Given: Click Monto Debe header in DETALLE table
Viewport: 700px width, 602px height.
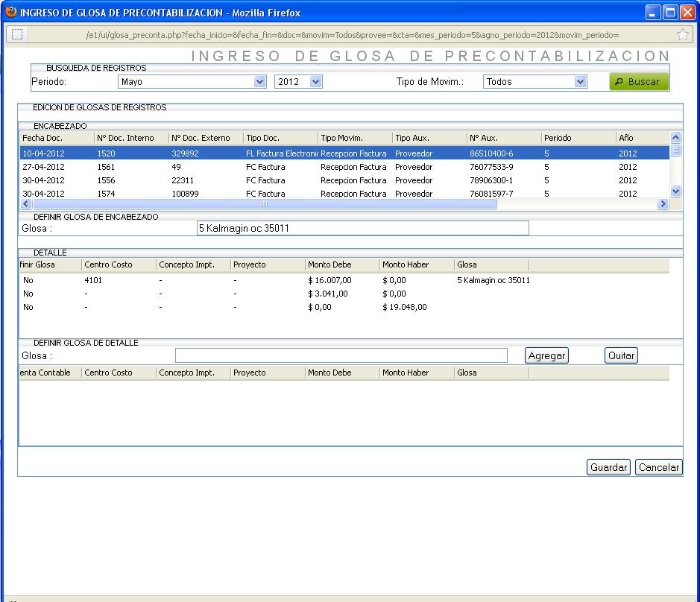Looking at the screenshot, I should click(342, 264).
